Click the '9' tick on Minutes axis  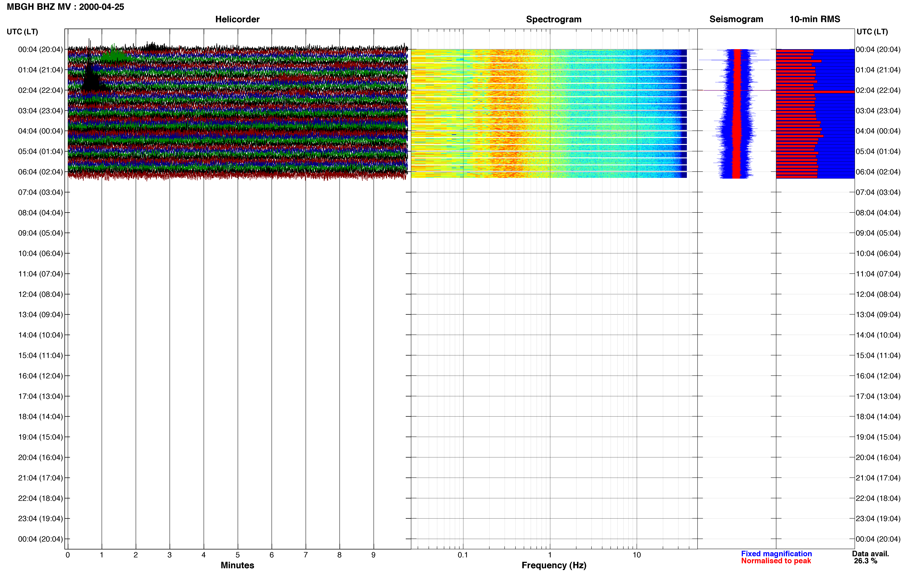pyautogui.click(x=373, y=555)
